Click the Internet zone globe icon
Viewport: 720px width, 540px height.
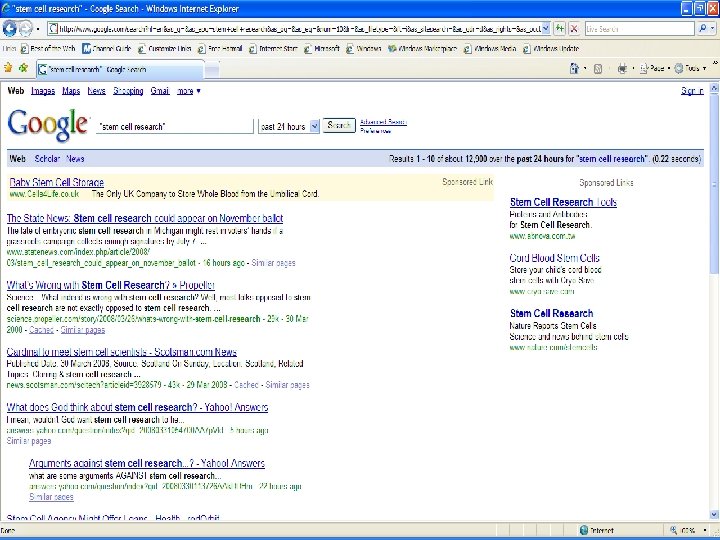tap(584, 530)
